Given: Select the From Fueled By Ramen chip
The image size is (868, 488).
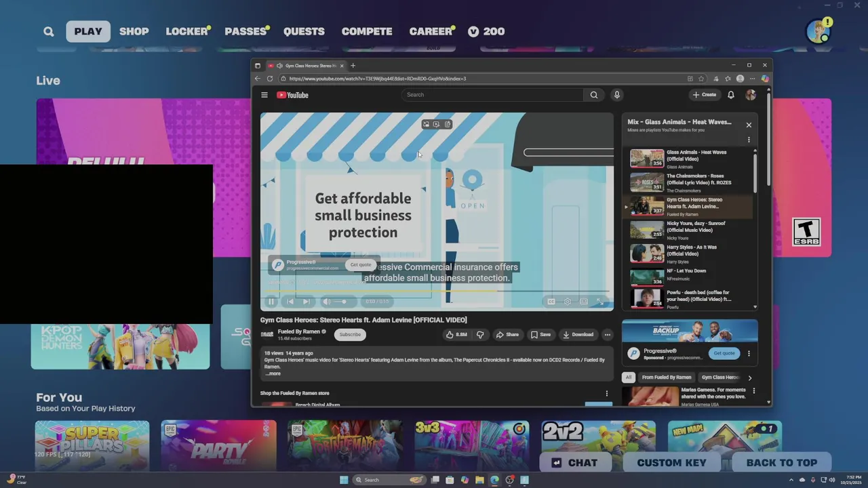Looking at the screenshot, I should 667,378.
